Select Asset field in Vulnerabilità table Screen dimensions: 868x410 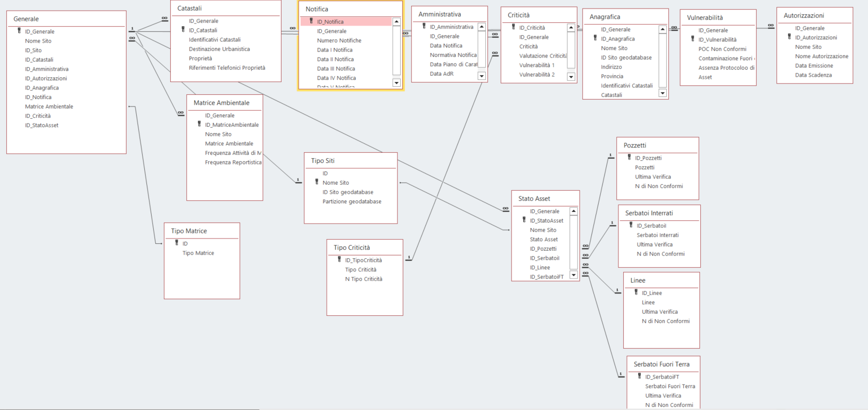click(705, 77)
